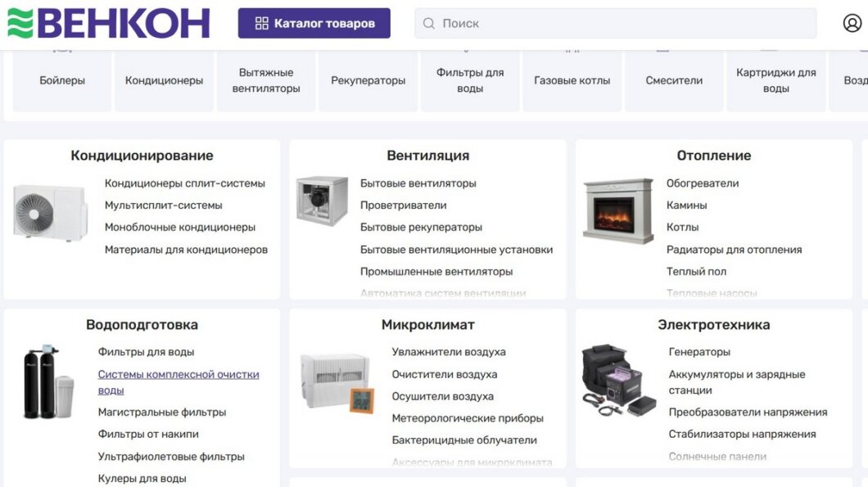Screen dimensions: 868x487
Task: Click the electric fireplace image
Action: coord(617,210)
